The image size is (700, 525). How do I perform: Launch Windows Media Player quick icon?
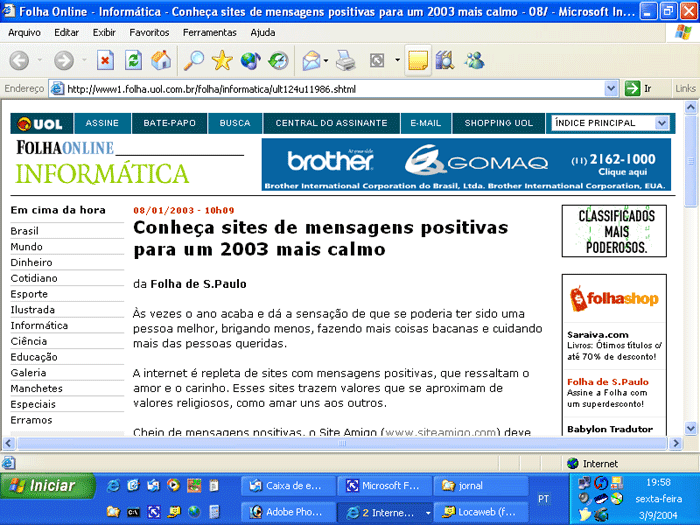pyautogui.click(x=173, y=485)
